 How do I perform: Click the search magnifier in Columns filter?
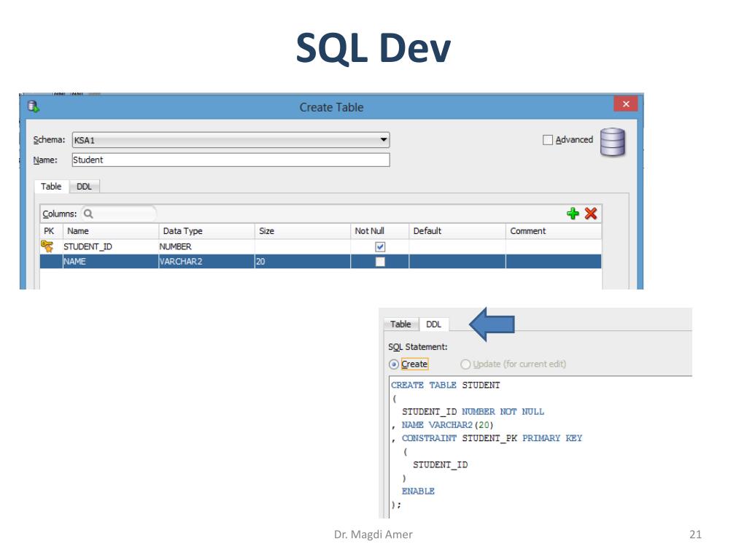pyautogui.click(x=88, y=214)
